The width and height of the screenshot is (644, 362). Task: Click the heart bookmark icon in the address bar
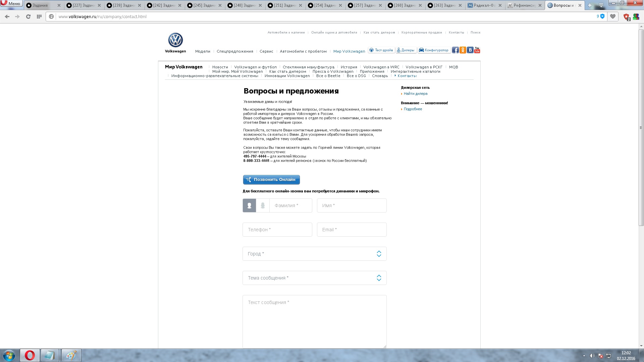(613, 16)
